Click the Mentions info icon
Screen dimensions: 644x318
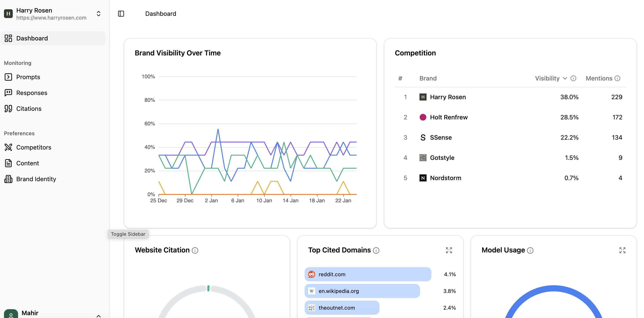pos(617,79)
